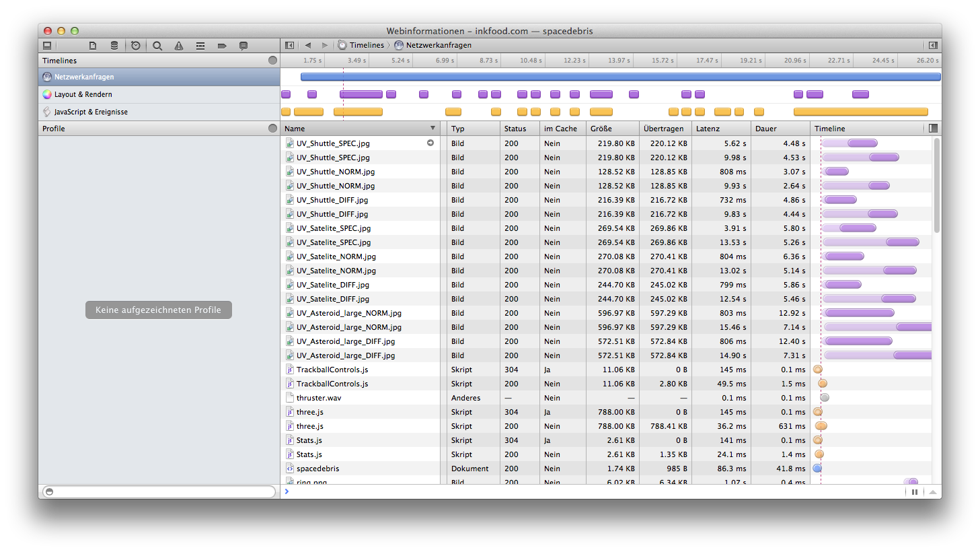The image size is (980, 552).
Task: Open the Breakpoints tag icon
Action: pos(222,46)
